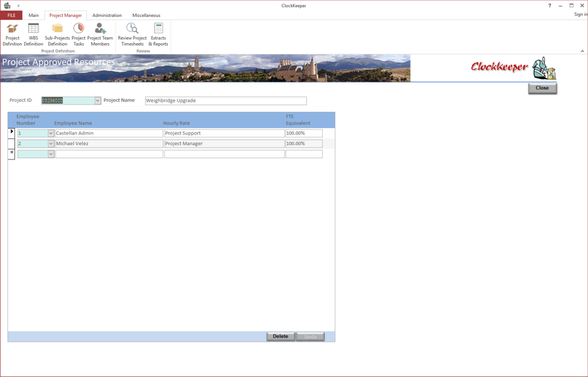
Task: Click the Project ID label
Action: (x=21, y=100)
